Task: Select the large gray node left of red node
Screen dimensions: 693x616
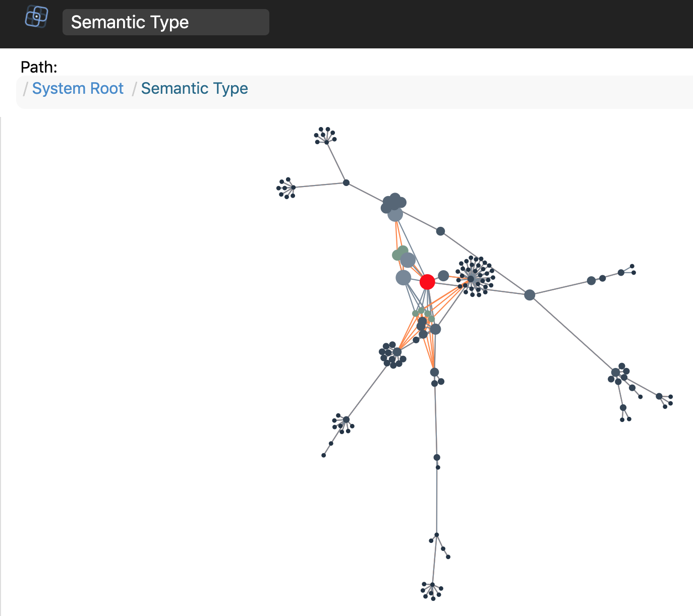Action: pyautogui.click(x=403, y=277)
